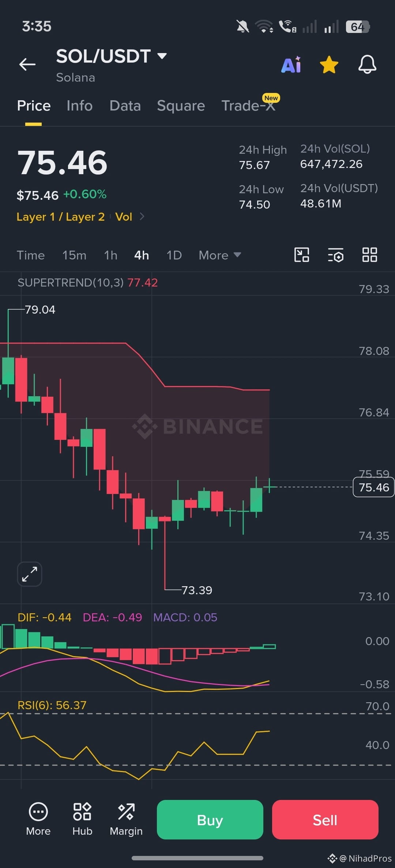This screenshot has width=395, height=868.
Task: Open the AI assistant icon
Action: click(291, 65)
